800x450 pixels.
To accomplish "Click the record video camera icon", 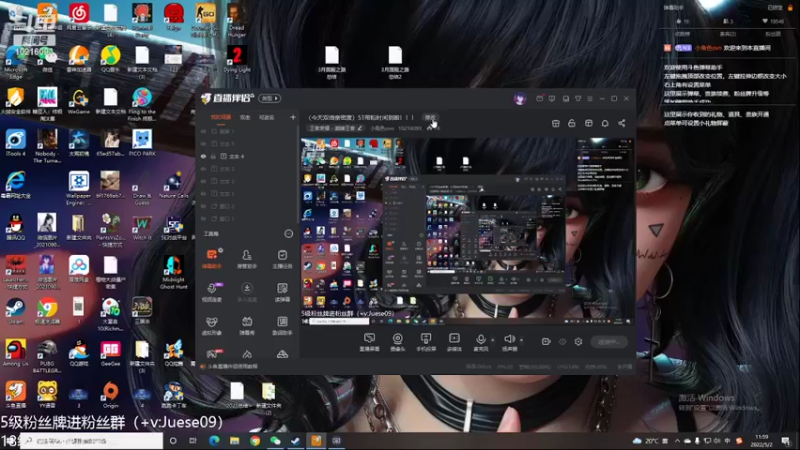I will 545,341.
